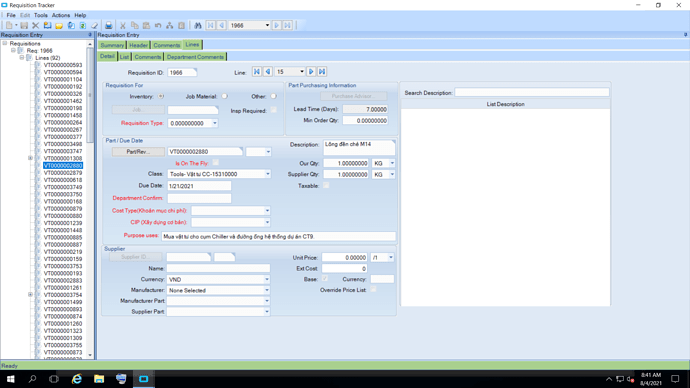Jump to first requisition line
Image resolution: width=690 pixels, height=388 pixels.
click(x=257, y=72)
